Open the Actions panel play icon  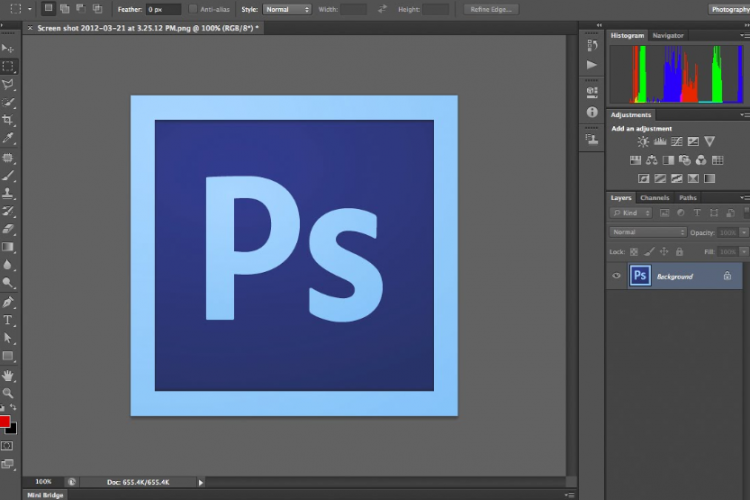pyautogui.click(x=592, y=65)
